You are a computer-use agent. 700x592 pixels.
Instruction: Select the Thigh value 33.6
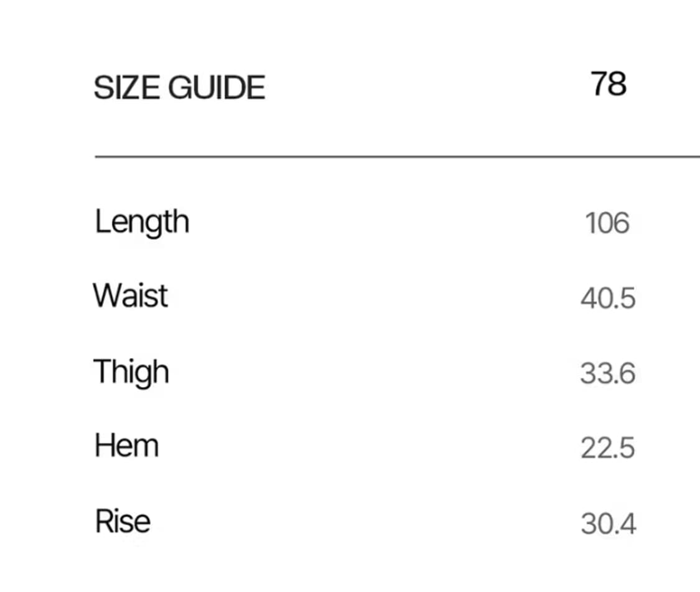607,374
